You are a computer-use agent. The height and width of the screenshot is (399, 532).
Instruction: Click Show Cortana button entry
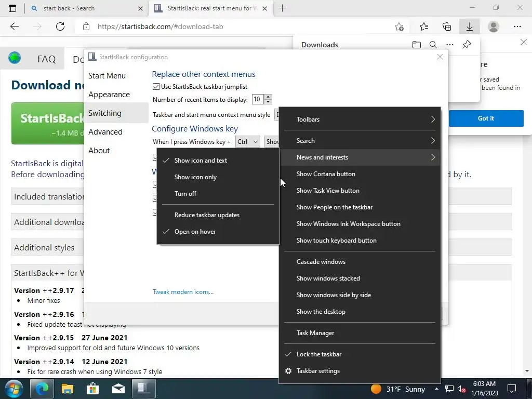(360, 174)
